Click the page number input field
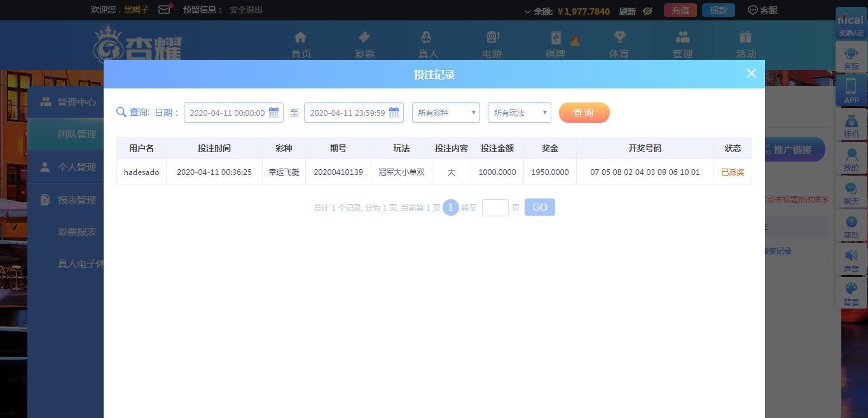 coord(495,207)
